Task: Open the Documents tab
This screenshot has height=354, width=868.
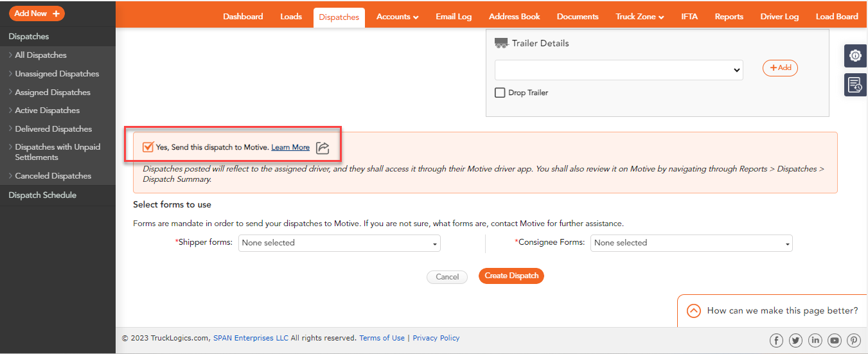Action: 578,17
